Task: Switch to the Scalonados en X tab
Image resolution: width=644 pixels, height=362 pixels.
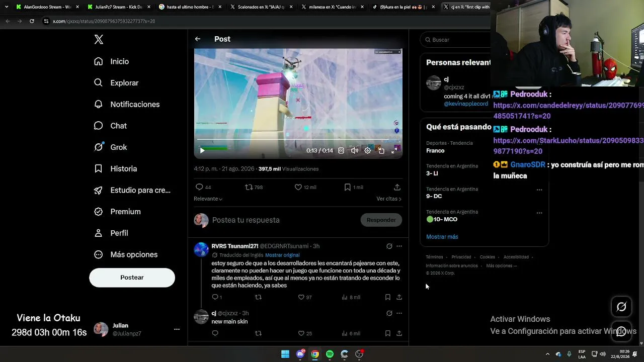Action: (262, 7)
